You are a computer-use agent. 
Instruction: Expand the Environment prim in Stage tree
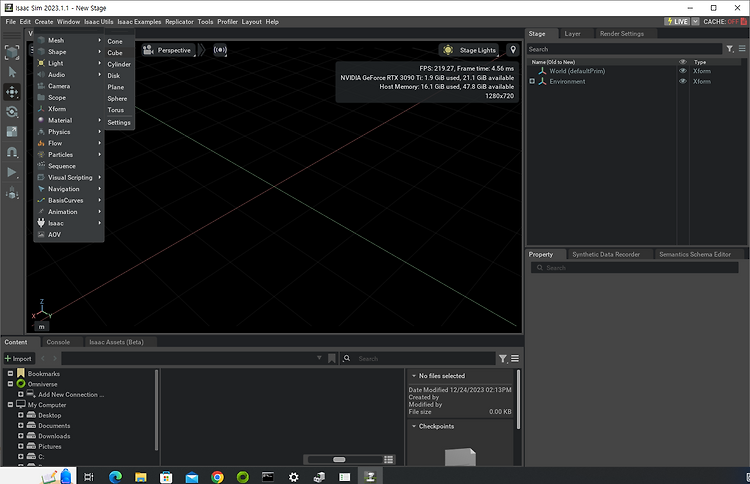[532, 81]
